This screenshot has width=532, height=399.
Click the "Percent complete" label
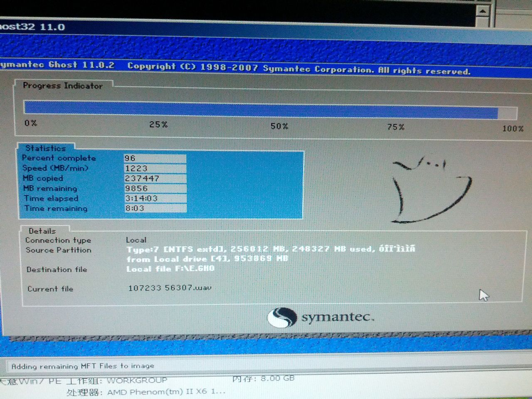click(x=59, y=158)
